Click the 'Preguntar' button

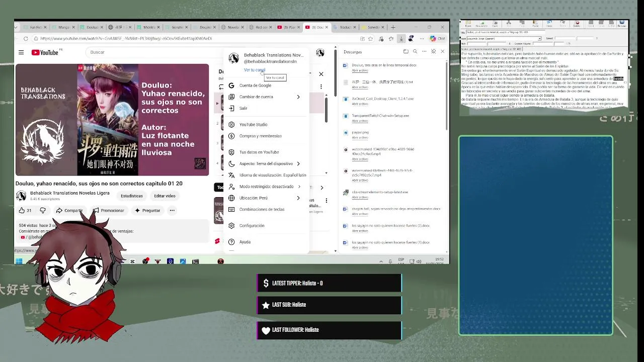point(147,211)
